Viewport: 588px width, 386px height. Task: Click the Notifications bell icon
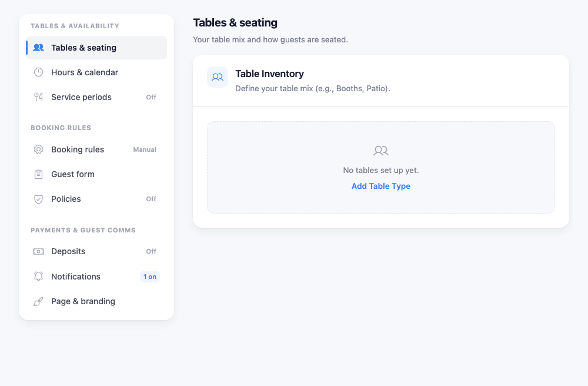tap(38, 277)
